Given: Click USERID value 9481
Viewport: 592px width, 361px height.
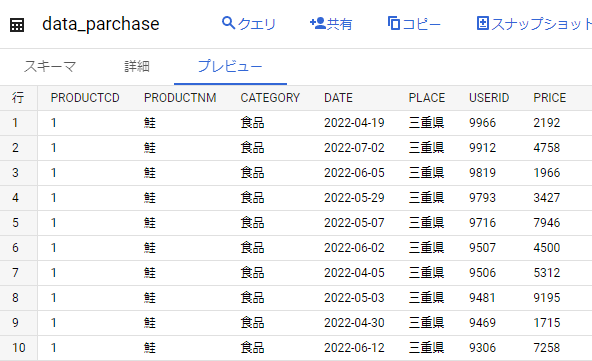Looking at the screenshot, I should tap(482, 298).
